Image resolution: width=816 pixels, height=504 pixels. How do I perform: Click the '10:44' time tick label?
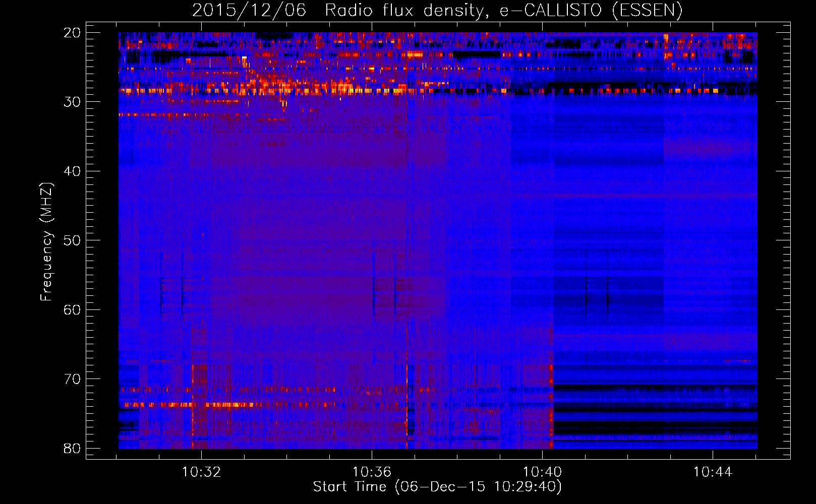click(713, 472)
